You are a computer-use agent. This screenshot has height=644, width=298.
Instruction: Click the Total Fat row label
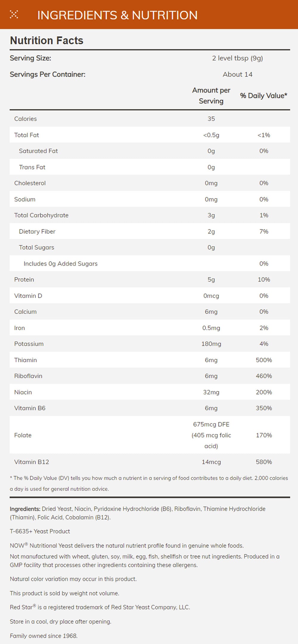(x=27, y=135)
